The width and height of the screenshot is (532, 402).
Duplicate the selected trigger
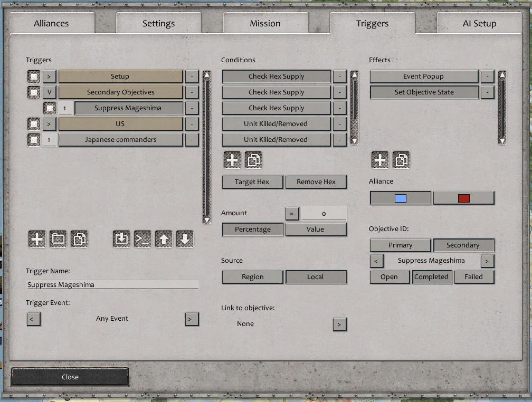point(79,238)
